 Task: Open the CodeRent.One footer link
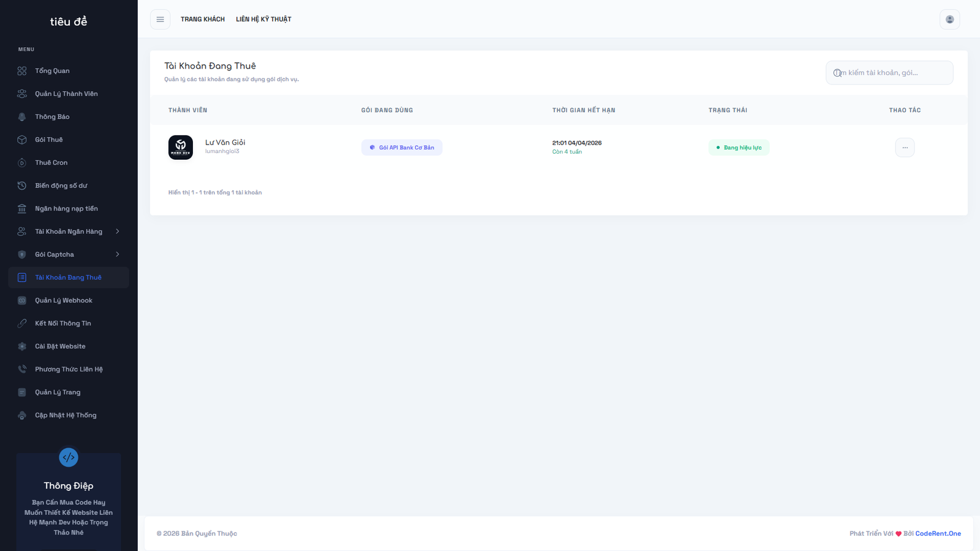point(938,534)
